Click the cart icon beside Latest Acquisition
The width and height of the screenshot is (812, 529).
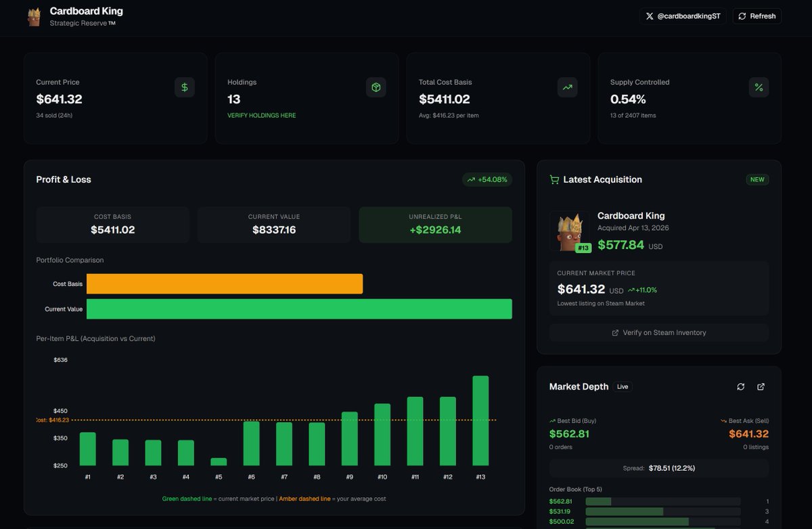[554, 180]
